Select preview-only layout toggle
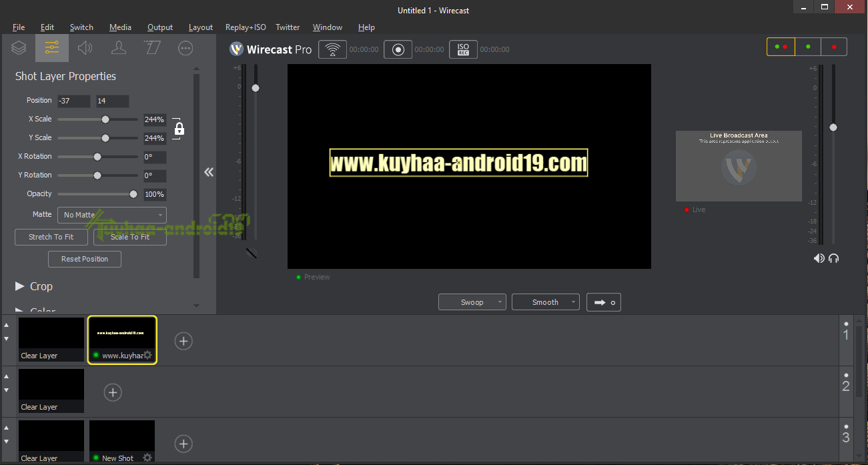868x465 pixels. point(808,47)
